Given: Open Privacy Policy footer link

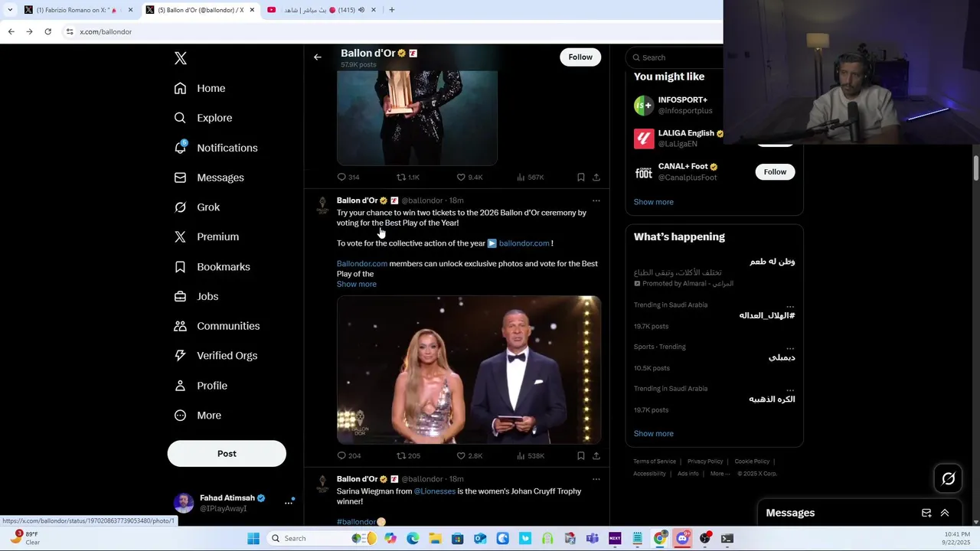Looking at the screenshot, I should pos(705,461).
